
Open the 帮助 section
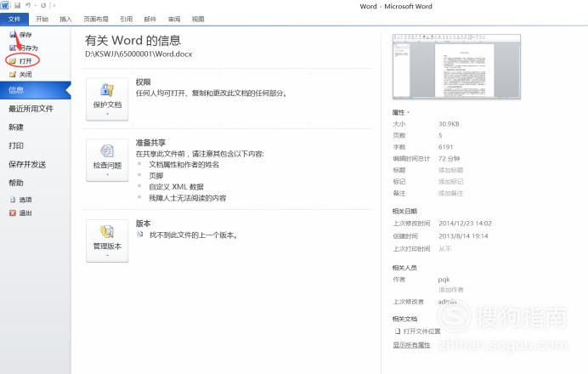coord(16,183)
